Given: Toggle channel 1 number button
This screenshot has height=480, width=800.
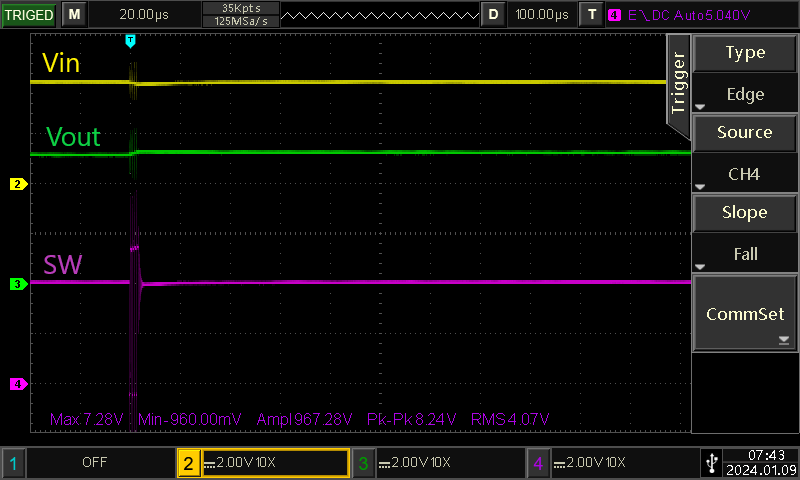Looking at the screenshot, I should pos(13,463).
